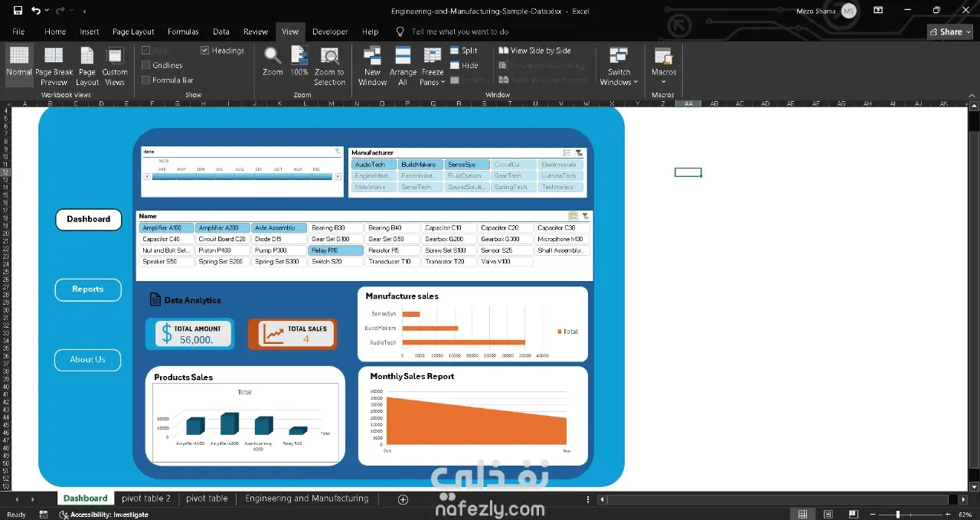This screenshot has width=980, height=520.
Task: Switch to pivot table 2 sheet
Action: click(146, 499)
